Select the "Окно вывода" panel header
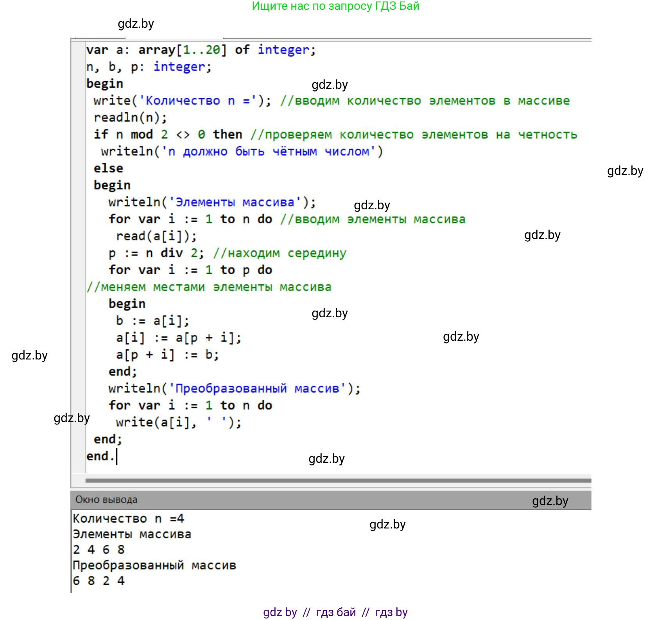Screen dimensions: 672x620 tap(106, 500)
